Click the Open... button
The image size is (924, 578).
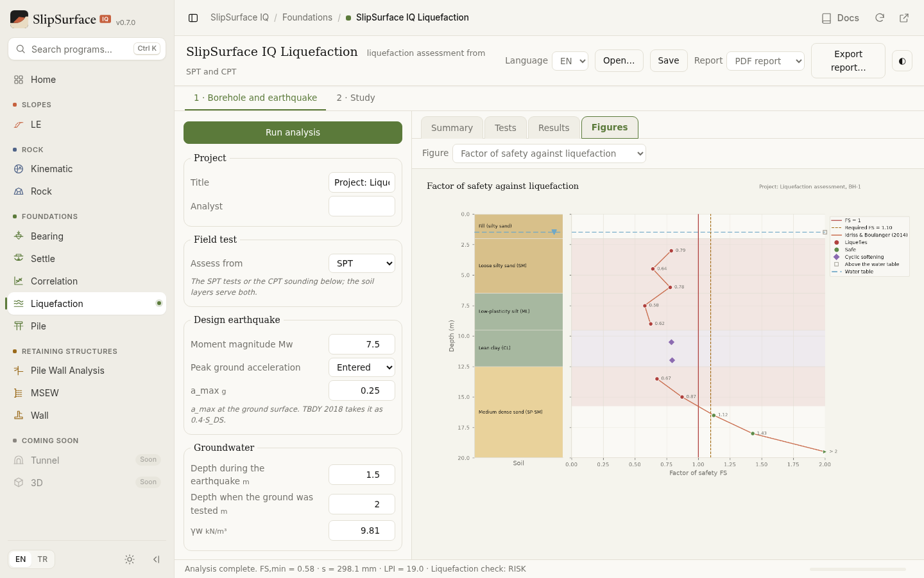coord(619,60)
